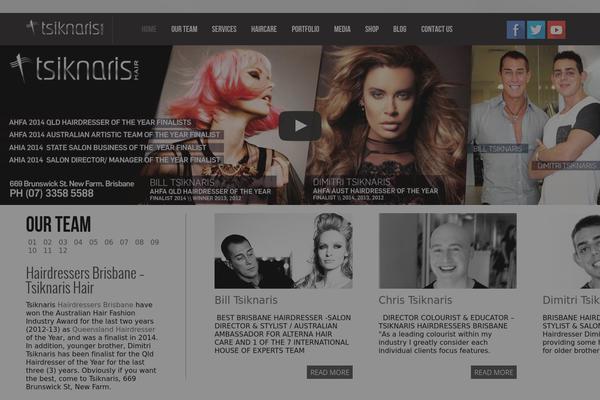Select team page 03
This screenshot has width=600, height=400.
pos(63,242)
